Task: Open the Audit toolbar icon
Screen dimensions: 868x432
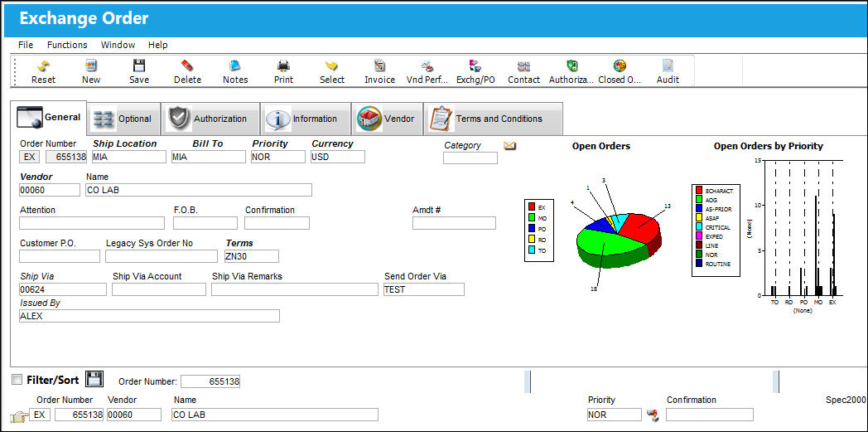Action: 668,66
